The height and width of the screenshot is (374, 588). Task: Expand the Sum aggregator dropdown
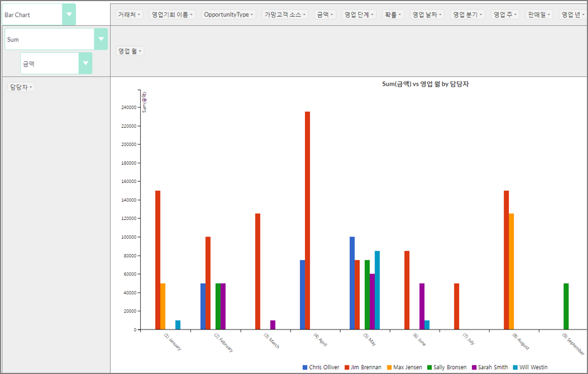click(x=101, y=39)
